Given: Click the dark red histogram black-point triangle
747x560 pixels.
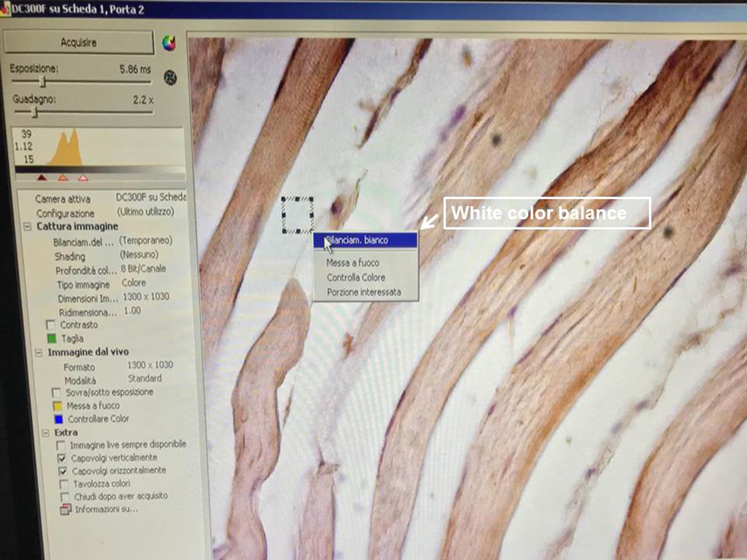Looking at the screenshot, I should (42, 178).
